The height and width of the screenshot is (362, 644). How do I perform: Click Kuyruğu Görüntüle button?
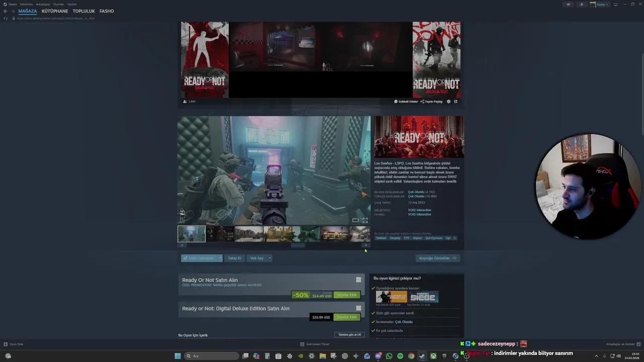(438, 258)
